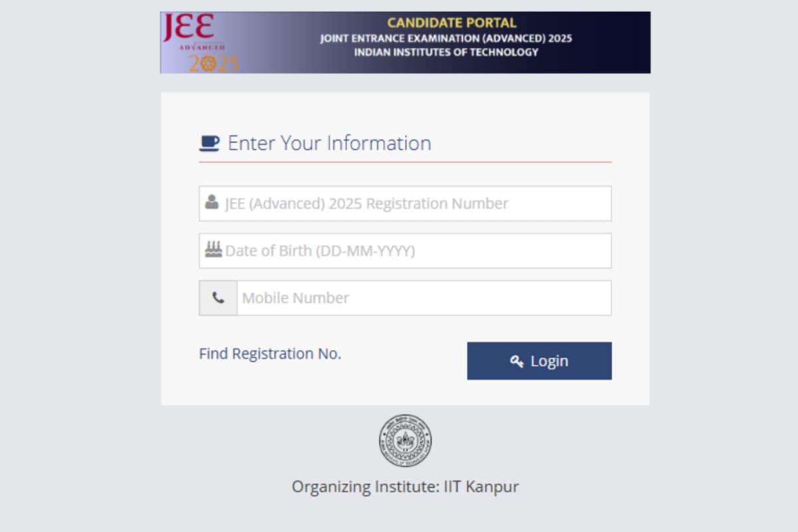This screenshot has height=532, width=798.
Task: Click the Indian Institutes of Technology banner text
Action: click(446, 52)
